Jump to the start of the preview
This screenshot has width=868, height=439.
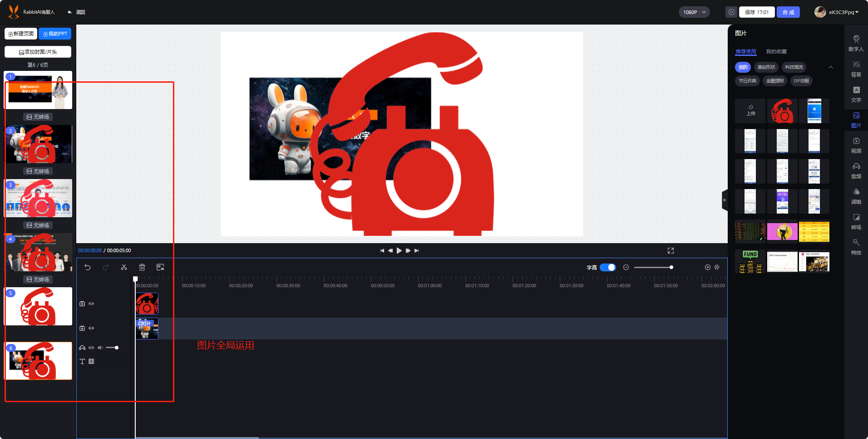click(382, 250)
